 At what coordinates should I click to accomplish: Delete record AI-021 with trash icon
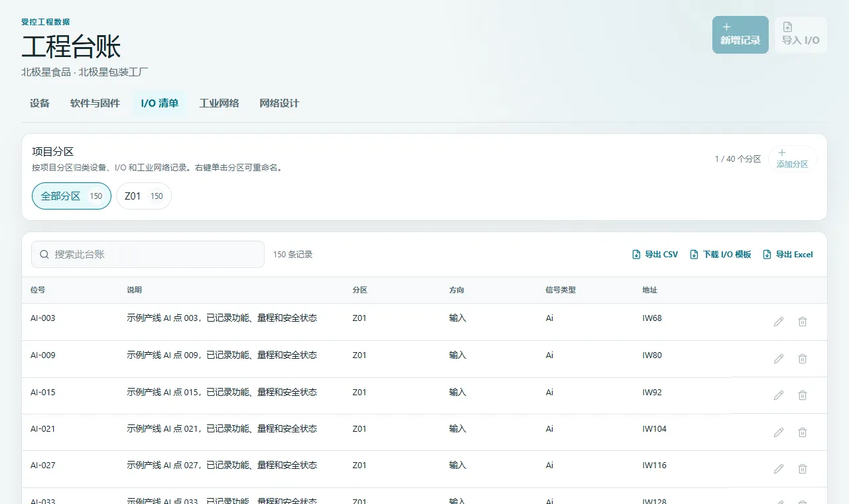click(x=803, y=432)
